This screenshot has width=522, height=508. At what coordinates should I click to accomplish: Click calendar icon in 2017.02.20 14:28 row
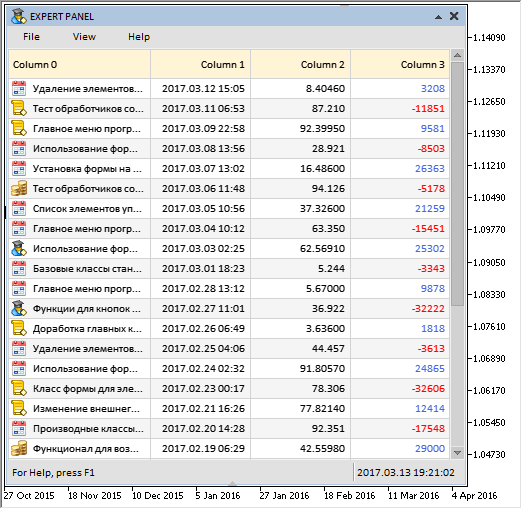[x=19, y=428]
